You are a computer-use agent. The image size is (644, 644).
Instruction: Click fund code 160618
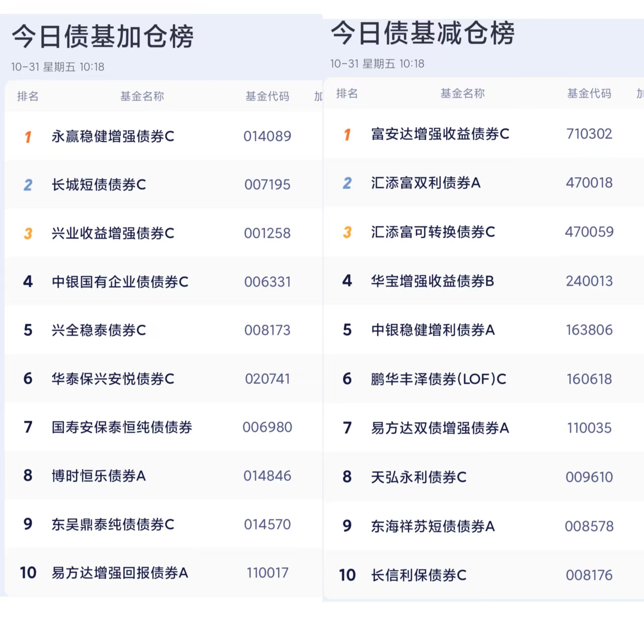pos(589,379)
